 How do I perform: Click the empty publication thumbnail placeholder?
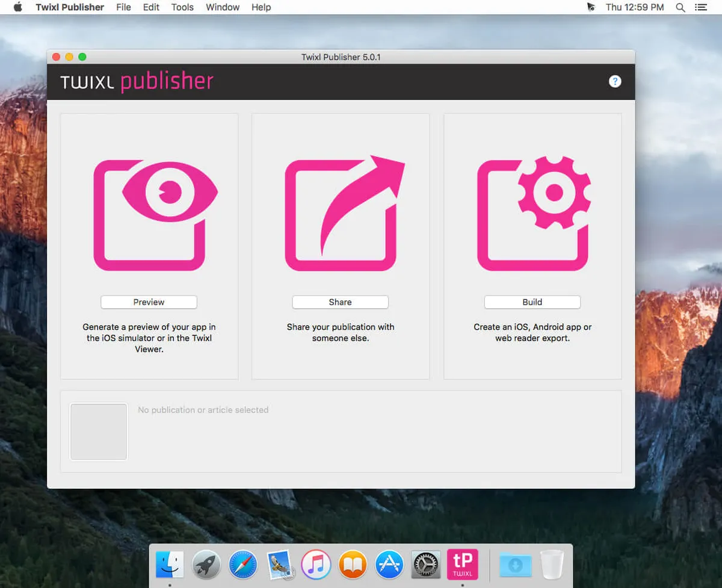[99, 432]
